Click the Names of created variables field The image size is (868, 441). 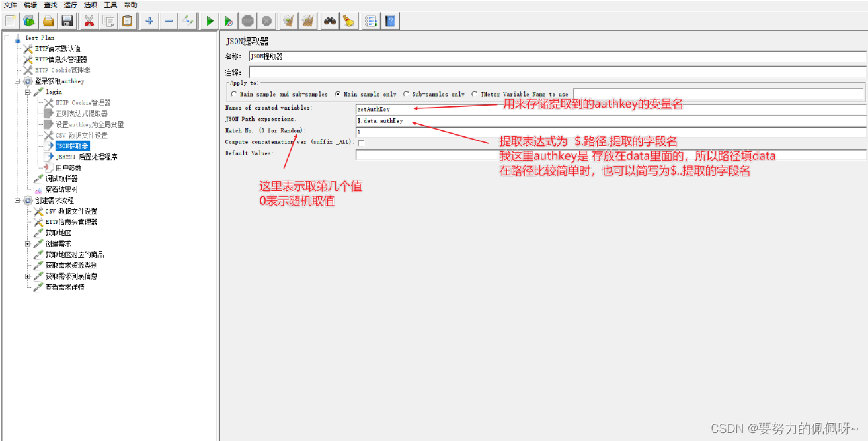(x=611, y=109)
